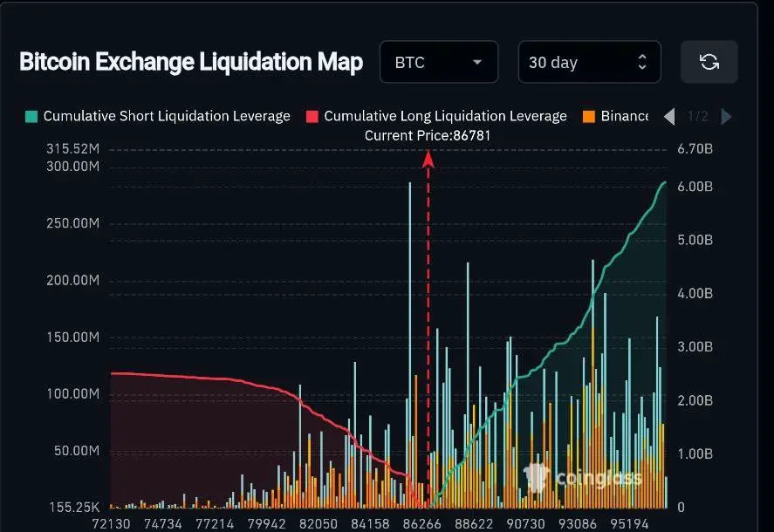Image resolution: width=774 pixels, height=532 pixels.
Task: Click the 300.00M y-axis label
Action: pyautogui.click(x=73, y=167)
